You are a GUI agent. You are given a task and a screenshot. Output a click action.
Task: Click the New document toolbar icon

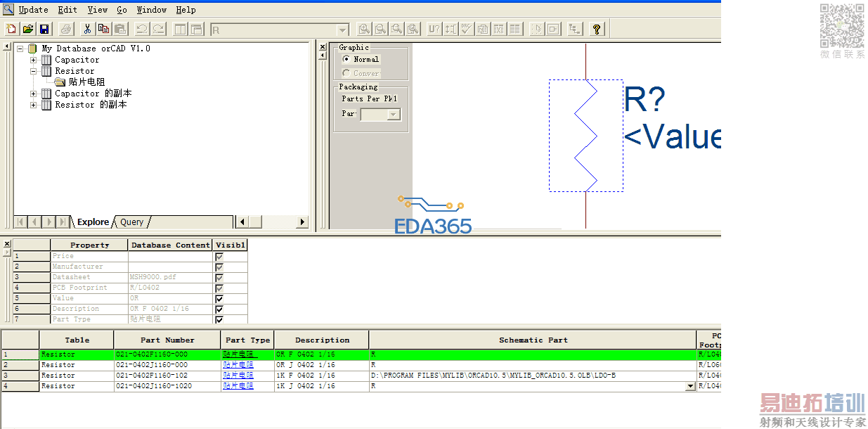click(x=11, y=29)
